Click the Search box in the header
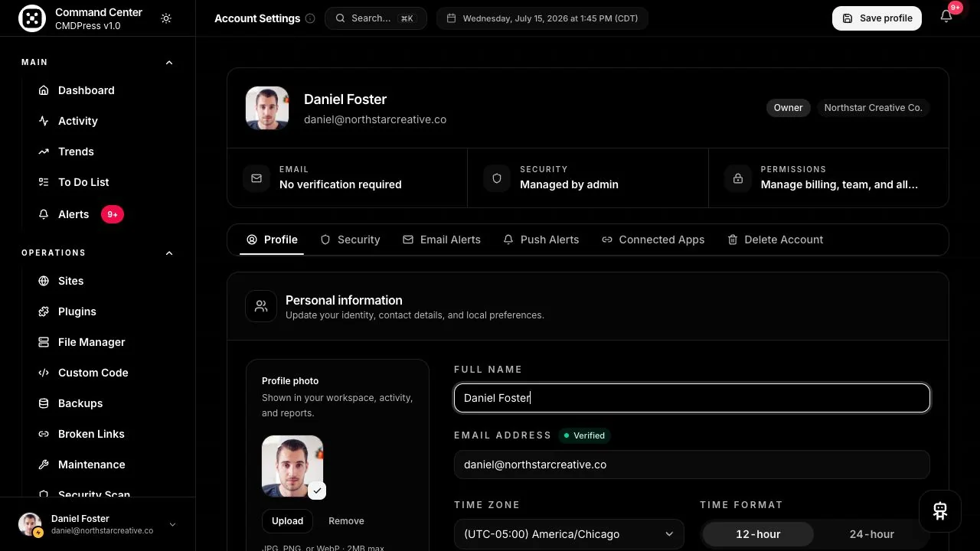Screen dimensions: 980x551 (x=376, y=18)
